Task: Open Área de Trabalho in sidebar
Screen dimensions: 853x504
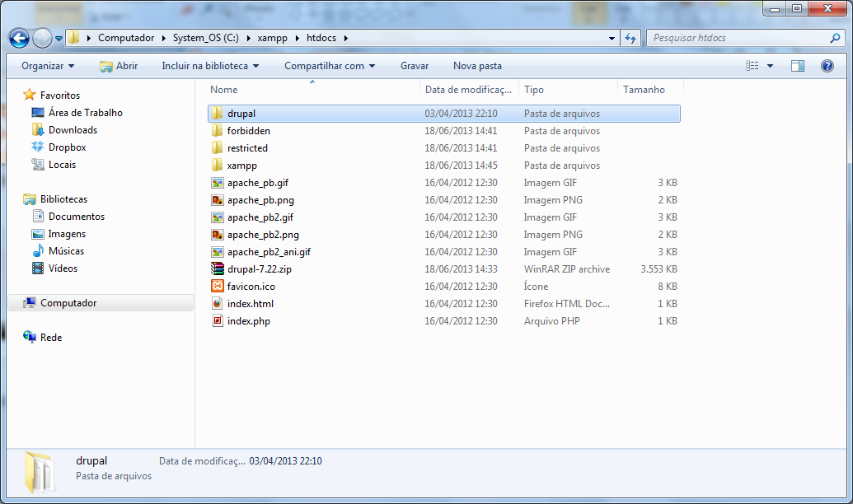Action: 86,113
